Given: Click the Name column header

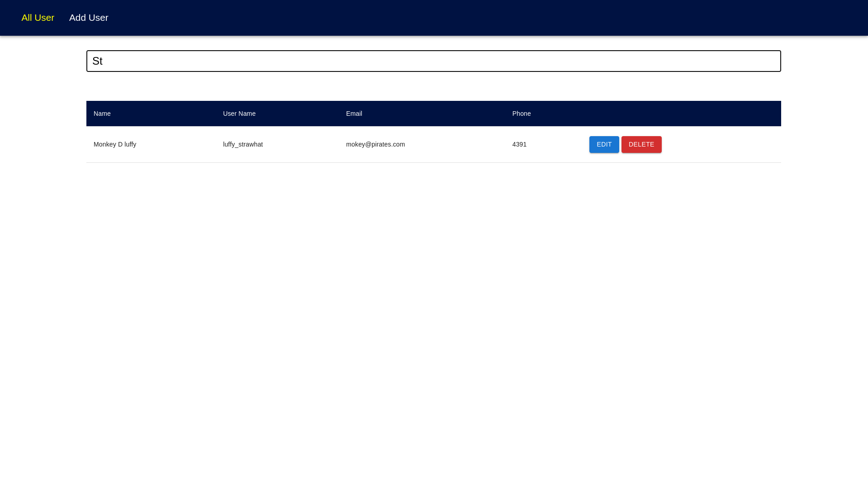Looking at the screenshot, I should point(102,114).
